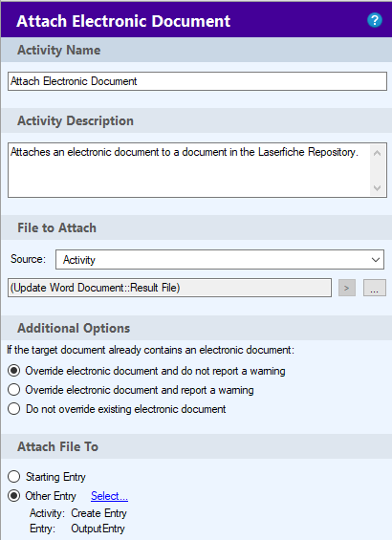Expand the Source dropdown arrow
The height and width of the screenshot is (540, 392).
coord(376,260)
